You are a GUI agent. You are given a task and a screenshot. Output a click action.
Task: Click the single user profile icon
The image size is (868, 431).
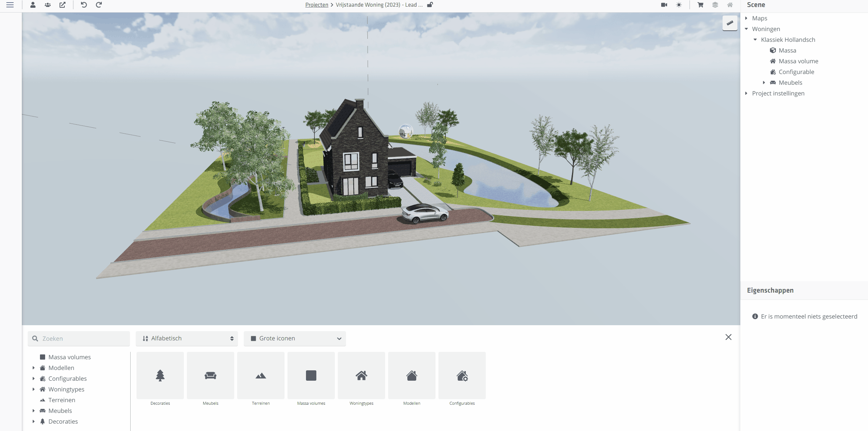tap(33, 5)
